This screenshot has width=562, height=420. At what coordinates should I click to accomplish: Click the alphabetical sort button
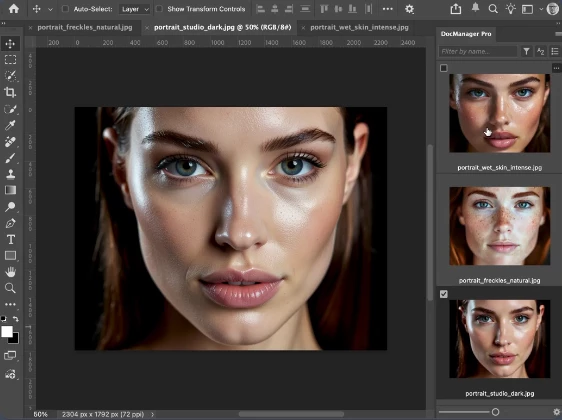coord(540,52)
